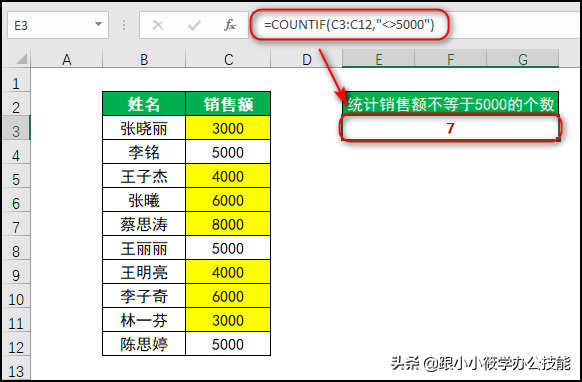Click the Name Box showing E3
This screenshot has width=582, height=382.
coord(58,25)
